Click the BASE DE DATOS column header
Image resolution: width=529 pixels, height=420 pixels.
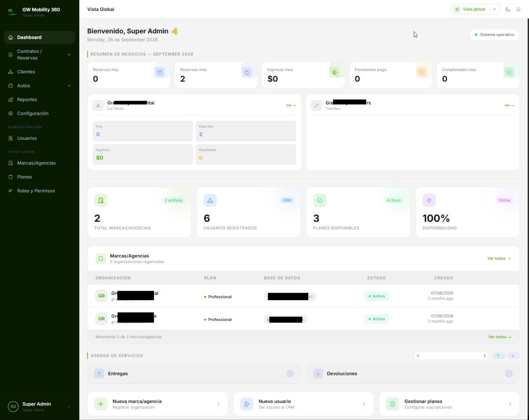(x=282, y=278)
